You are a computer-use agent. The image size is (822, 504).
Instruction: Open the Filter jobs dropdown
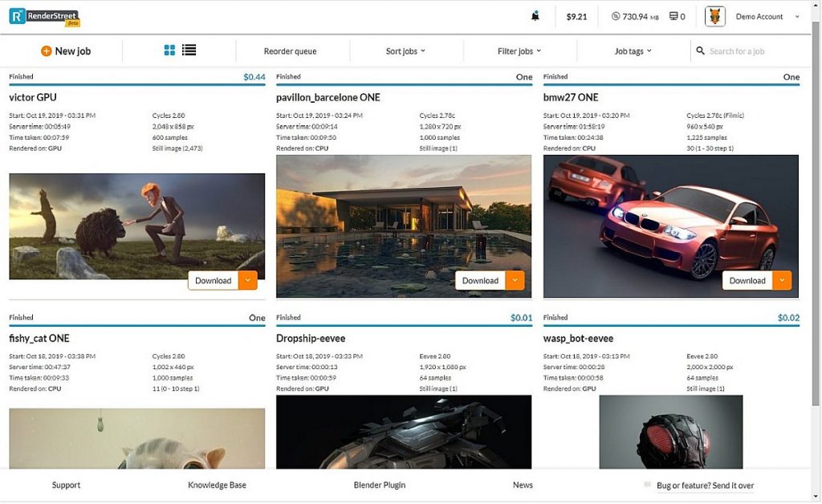tap(517, 51)
